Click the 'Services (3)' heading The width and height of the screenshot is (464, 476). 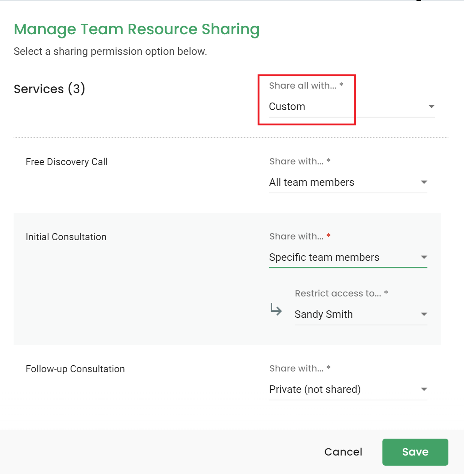tap(49, 89)
